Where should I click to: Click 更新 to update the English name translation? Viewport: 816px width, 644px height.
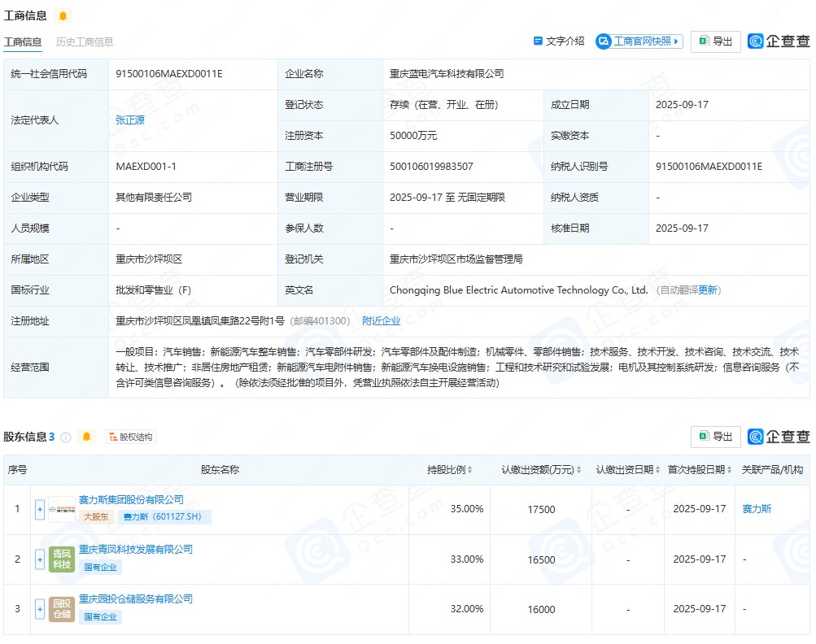(x=708, y=290)
